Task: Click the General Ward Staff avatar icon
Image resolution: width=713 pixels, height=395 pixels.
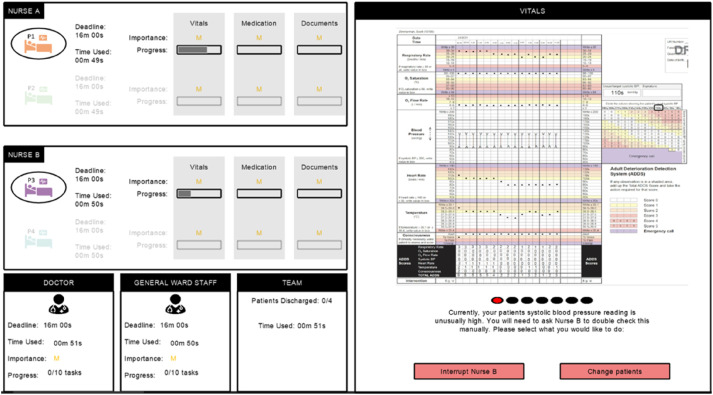Action: pos(176,304)
